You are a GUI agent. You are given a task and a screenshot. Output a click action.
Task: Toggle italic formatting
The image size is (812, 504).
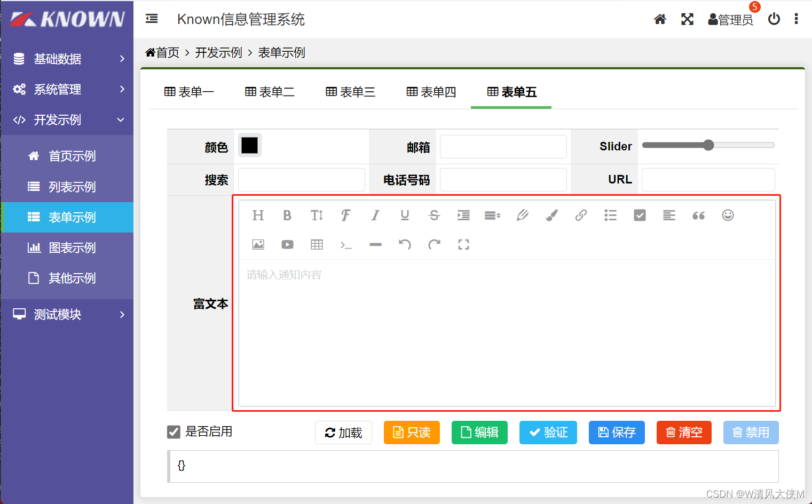tap(375, 215)
